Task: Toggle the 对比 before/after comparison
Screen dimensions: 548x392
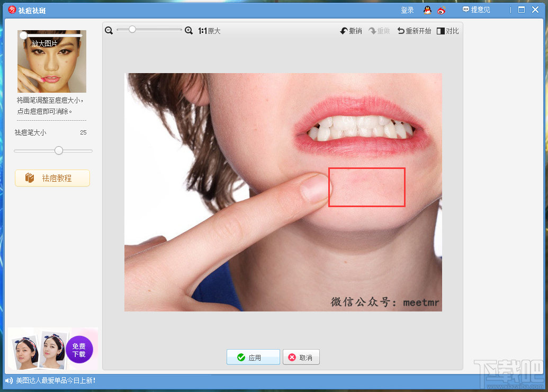Action: (x=448, y=31)
